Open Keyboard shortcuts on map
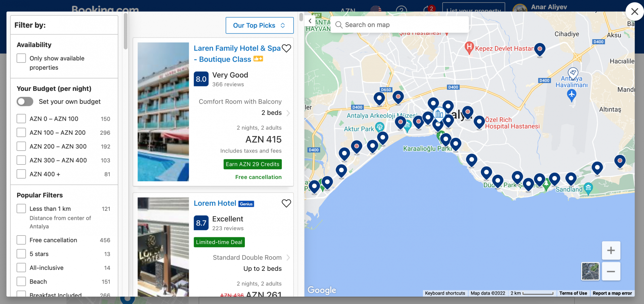The height and width of the screenshot is (304, 644). (x=445, y=293)
